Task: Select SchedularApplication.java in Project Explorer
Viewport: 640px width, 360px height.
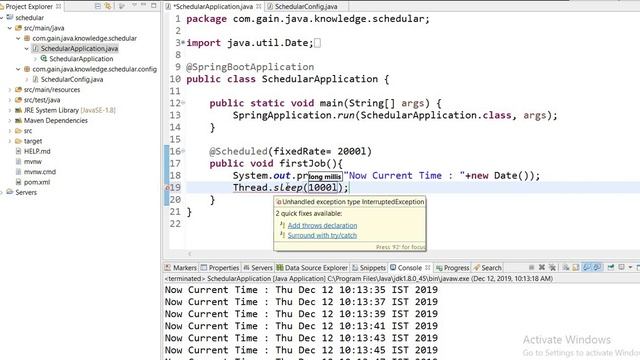Action: 79,49
